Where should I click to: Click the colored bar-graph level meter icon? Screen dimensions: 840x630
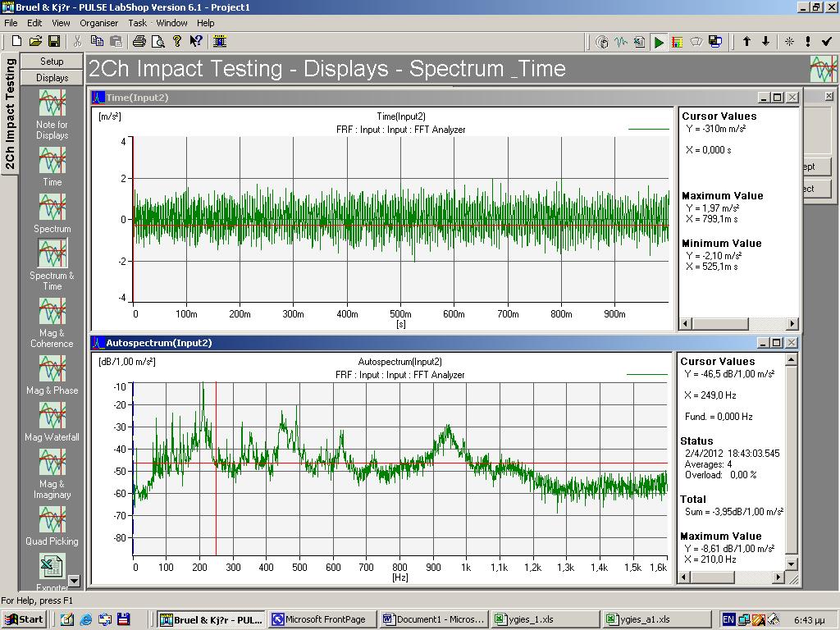pos(677,42)
